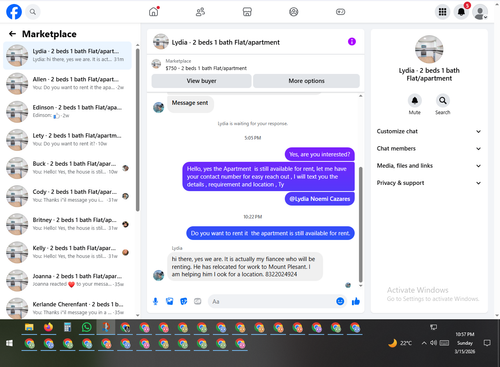The width and height of the screenshot is (500, 367).
Task: Record a voice clip with microphone icon
Action: pyautogui.click(x=155, y=302)
